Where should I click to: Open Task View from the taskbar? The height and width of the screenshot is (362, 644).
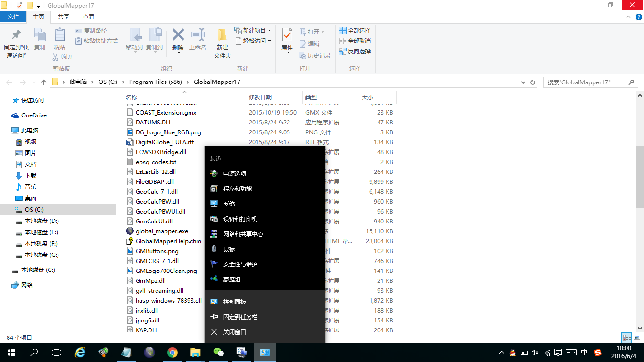coord(57,352)
